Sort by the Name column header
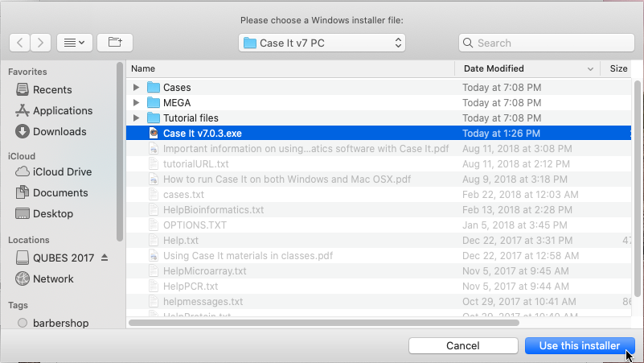This screenshot has width=644, height=363. (x=290, y=68)
